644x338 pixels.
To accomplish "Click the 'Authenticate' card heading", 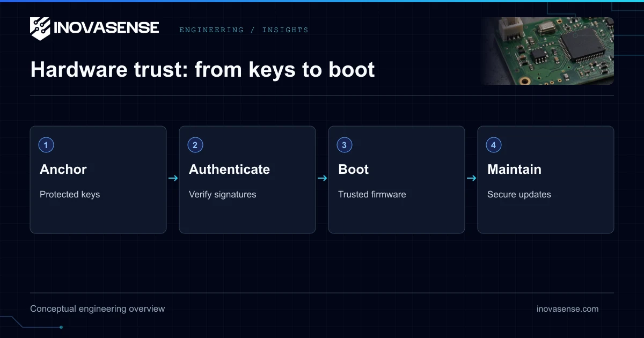I will click(230, 170).
